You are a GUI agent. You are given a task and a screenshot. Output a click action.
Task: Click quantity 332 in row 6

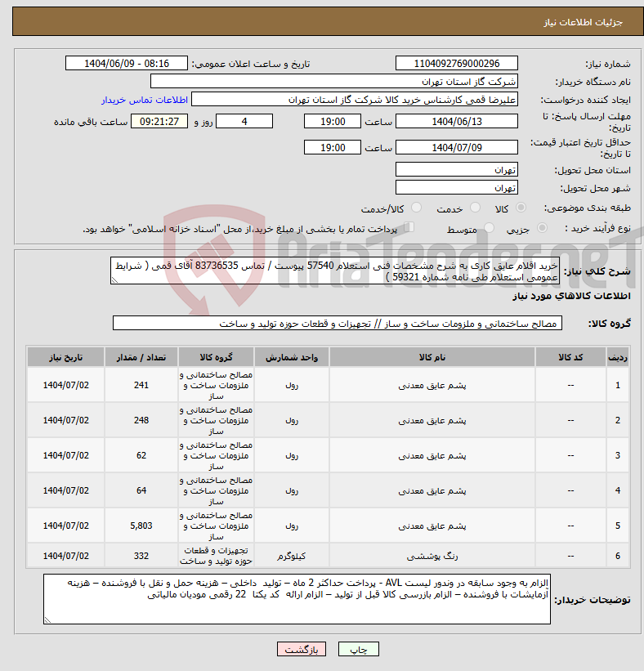click(141, 556)
